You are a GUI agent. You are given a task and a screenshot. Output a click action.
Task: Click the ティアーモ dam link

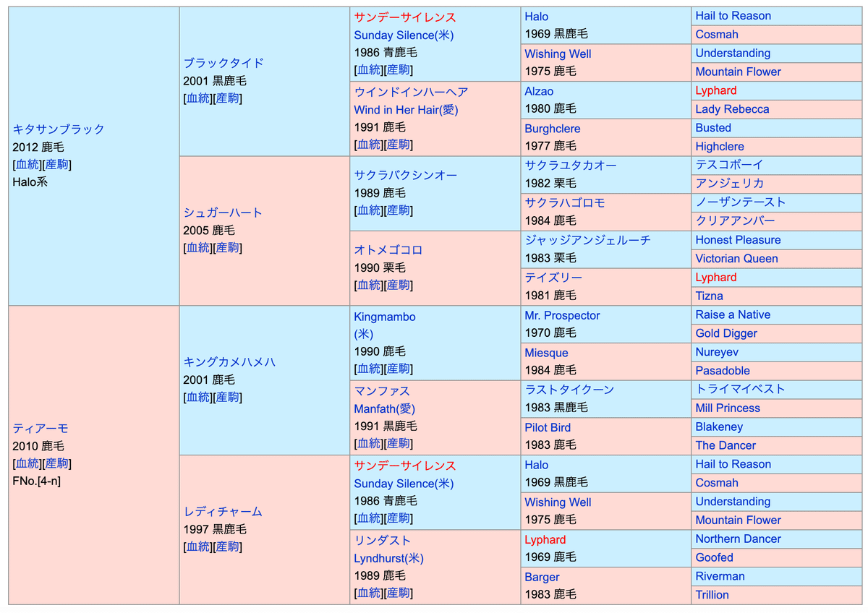(x=41, y=429)
